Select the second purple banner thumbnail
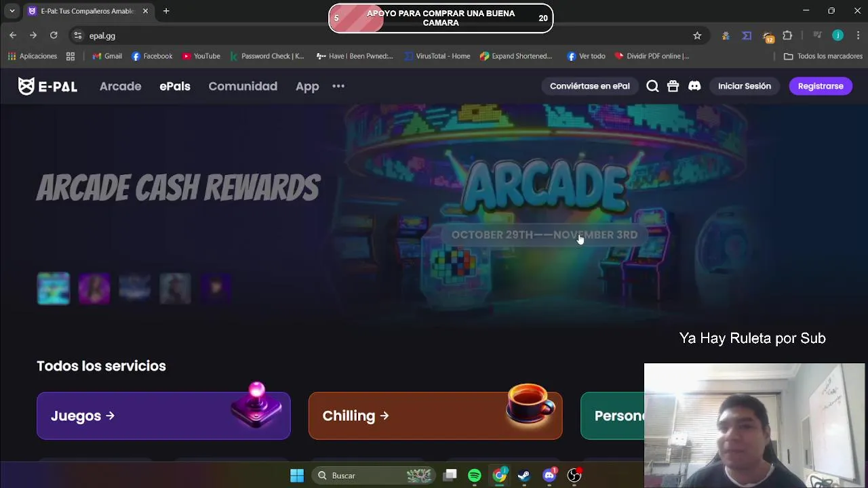868x488 pixels. (x=94, y=289)
